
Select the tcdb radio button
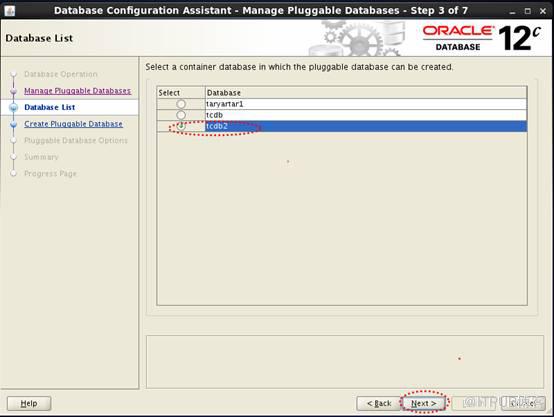click(x=181, y=115)
